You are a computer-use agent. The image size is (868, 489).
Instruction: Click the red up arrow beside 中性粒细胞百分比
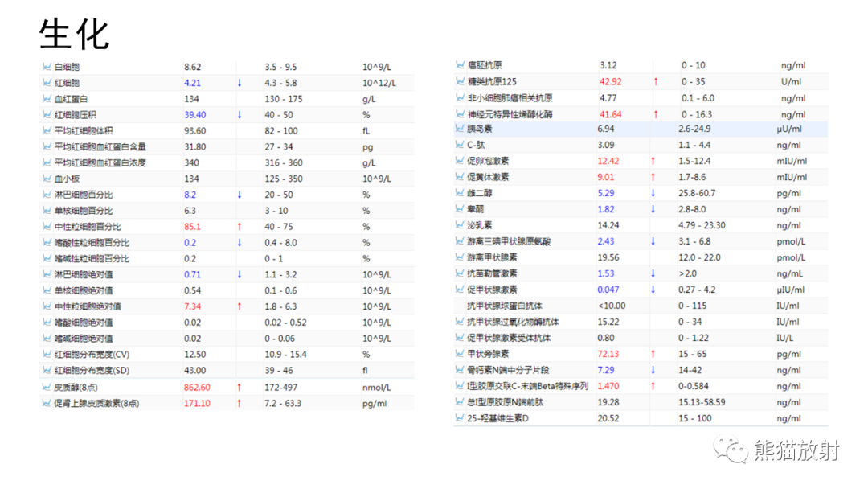coord(240,226)
